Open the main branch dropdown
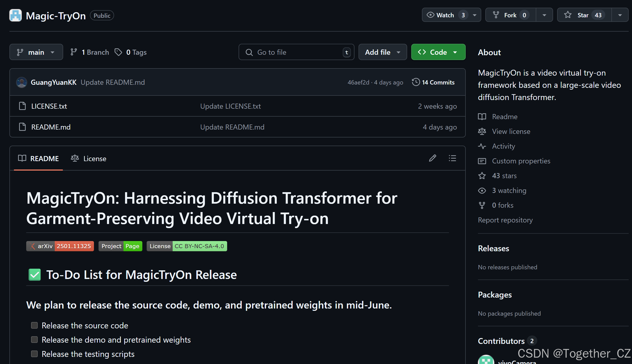632x364 pixels. coord(36,52)
